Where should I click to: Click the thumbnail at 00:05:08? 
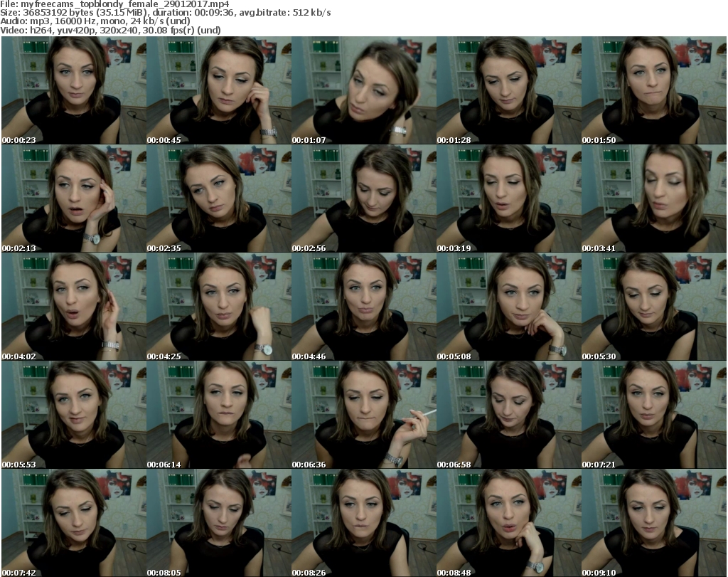[508, 307]
